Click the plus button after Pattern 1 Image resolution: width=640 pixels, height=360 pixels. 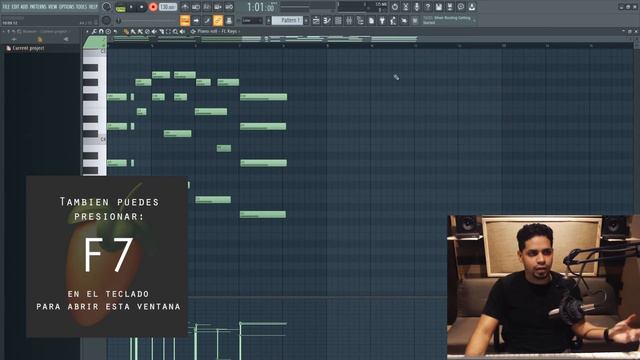click(x=306, y=20)
